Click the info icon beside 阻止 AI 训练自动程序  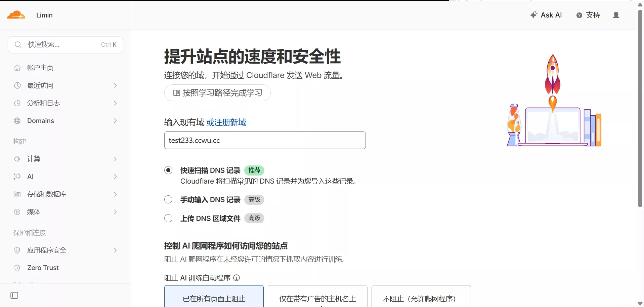[x=237, y=278]
